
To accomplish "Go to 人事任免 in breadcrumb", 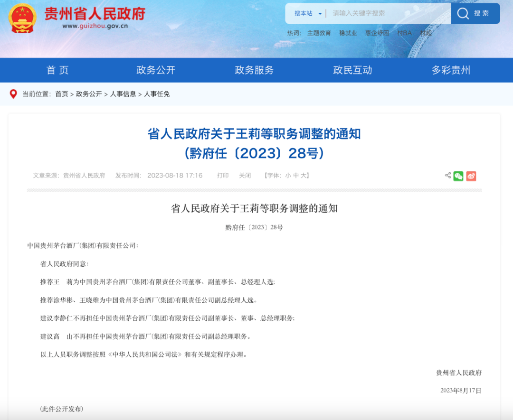I will tap(157, 94).
